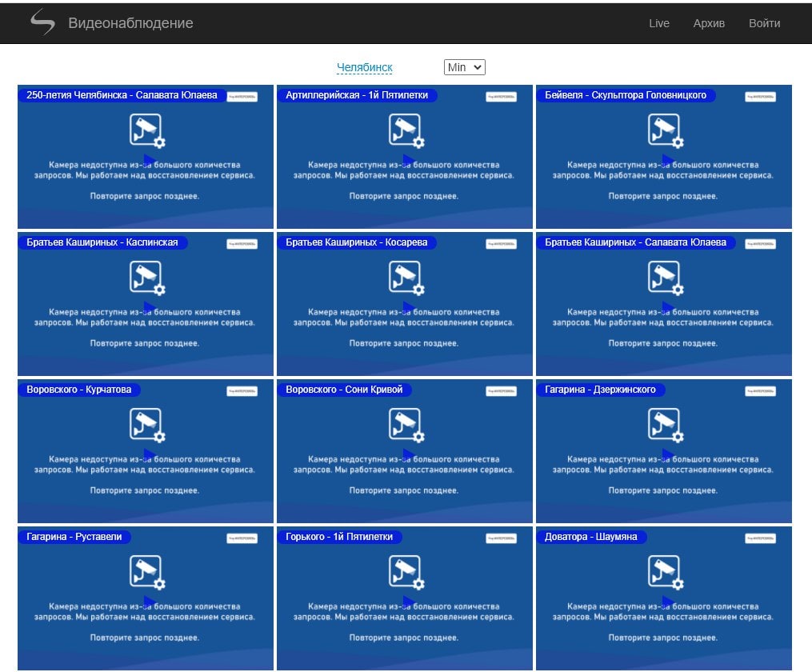Image resolution: width=812 pixels, height=672 pixels.
Task: Click camera icon in Гагарина - Руставели tile
Action: 147,572
